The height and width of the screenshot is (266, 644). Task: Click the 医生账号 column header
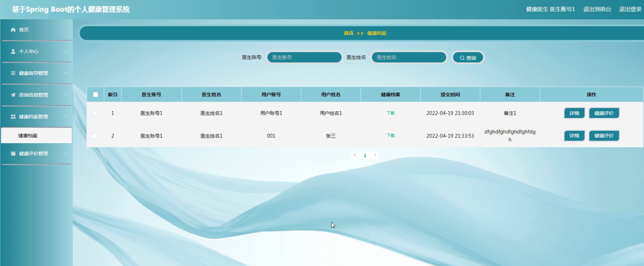tap(151, 95)
